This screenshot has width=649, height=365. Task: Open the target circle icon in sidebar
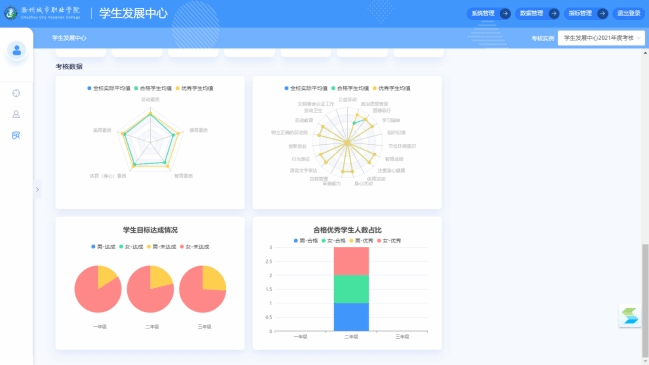pyautogui.click(x=16, y=93)
